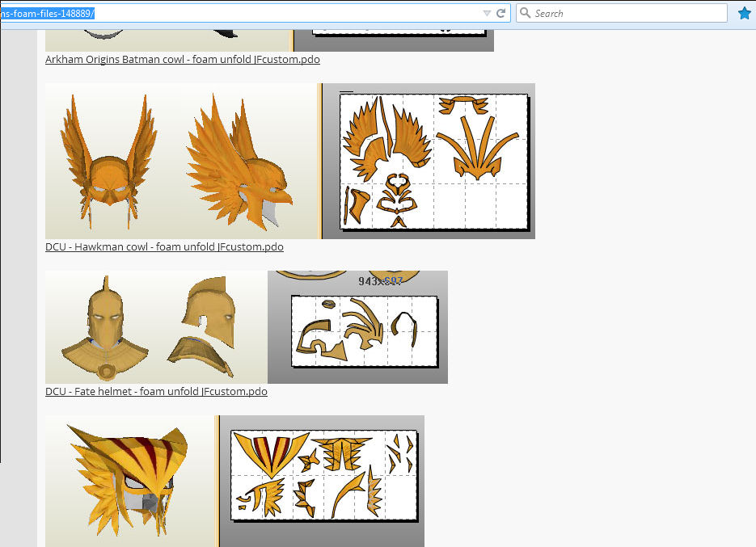Open the Fate helmet 3D preview image
Screen dimensions: 756x547
(x=156, y=327)
